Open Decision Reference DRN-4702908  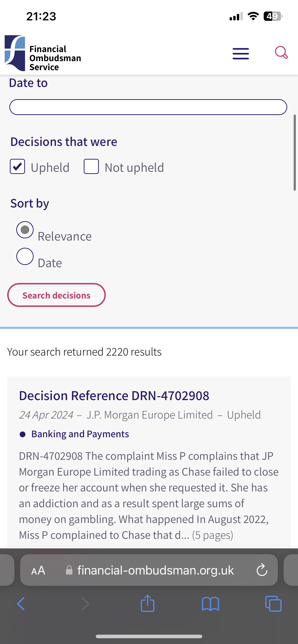(x=114, y=396)
